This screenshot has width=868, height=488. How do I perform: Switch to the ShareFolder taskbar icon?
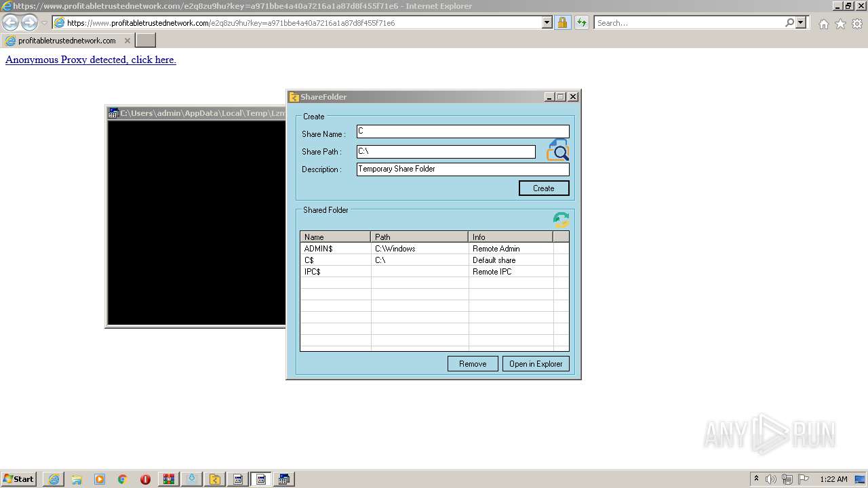point(215,479)
